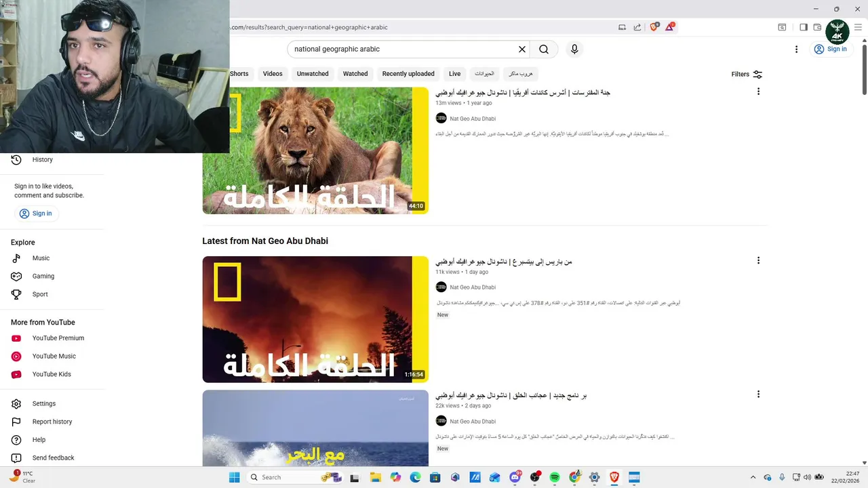The height and width of the screenshot is (488, 868).
Task: Click the browser address bar URL
Action: pyautogui.click(x=309, y=27)
